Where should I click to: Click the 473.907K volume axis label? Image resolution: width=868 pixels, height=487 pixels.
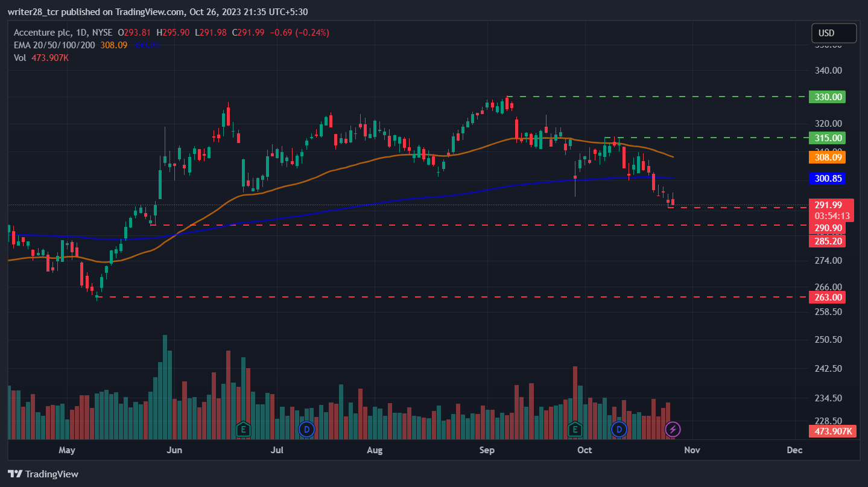832,431
